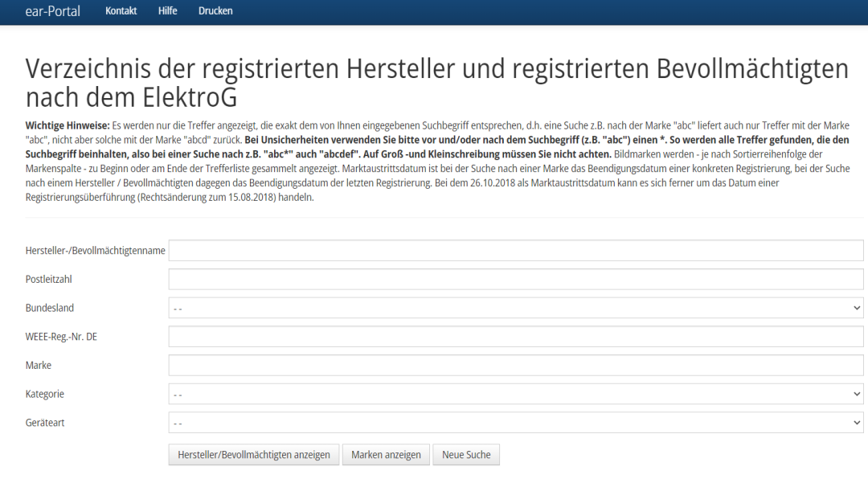868x479 pixels.
Task: Expand the Bundesland dropdown
Action: pyautogui.click(x=516, y=308)
